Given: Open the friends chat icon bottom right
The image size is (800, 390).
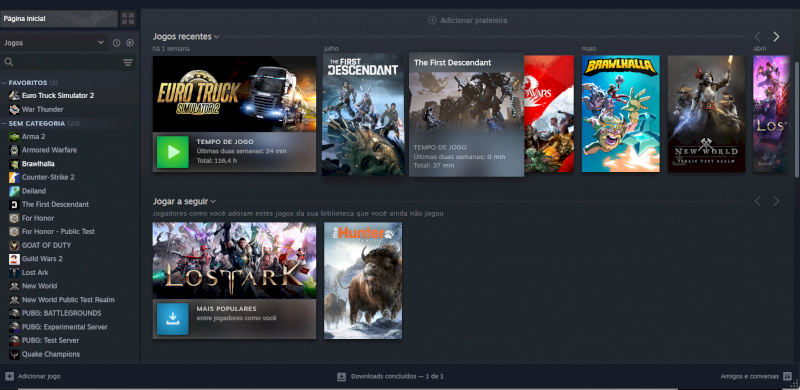Looking at the screenshot, I should click(787, 376).
